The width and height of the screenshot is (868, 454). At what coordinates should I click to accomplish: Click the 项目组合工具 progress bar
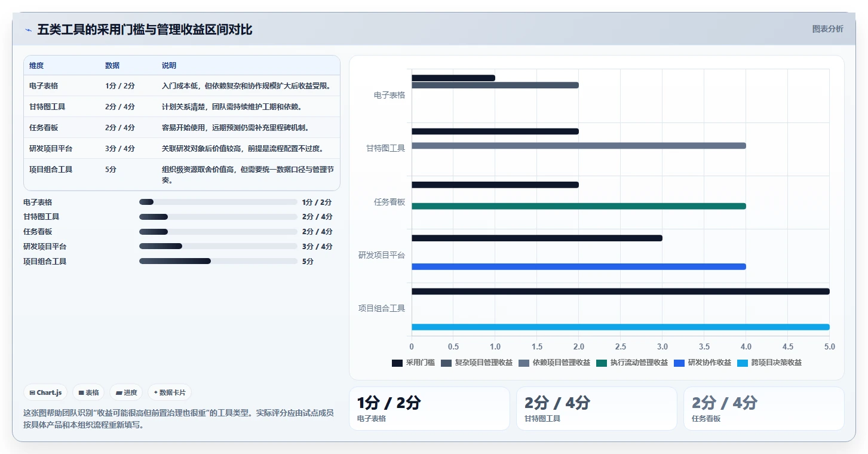point(218,261)
